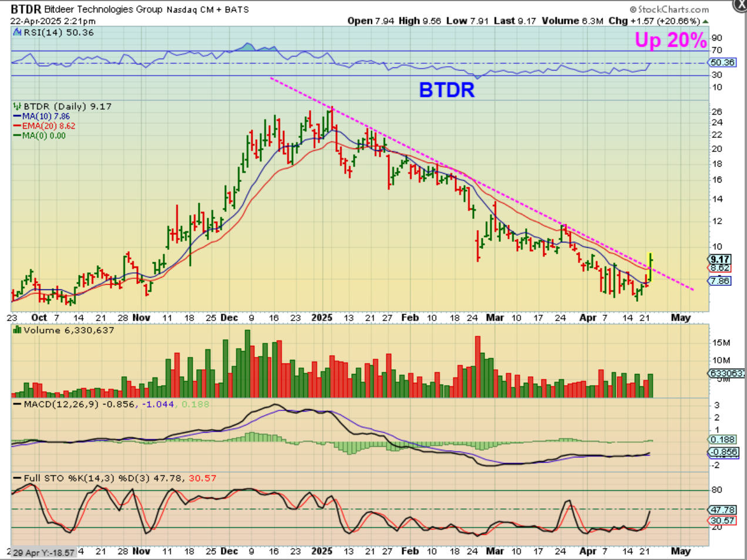Click the RSI(14) 50.36 indicator label

pyautogui.click(x=59, y=33)
